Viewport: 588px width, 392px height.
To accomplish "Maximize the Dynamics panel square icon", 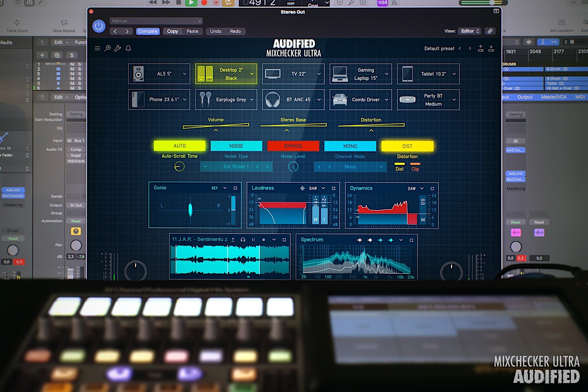I will (432, 188).
